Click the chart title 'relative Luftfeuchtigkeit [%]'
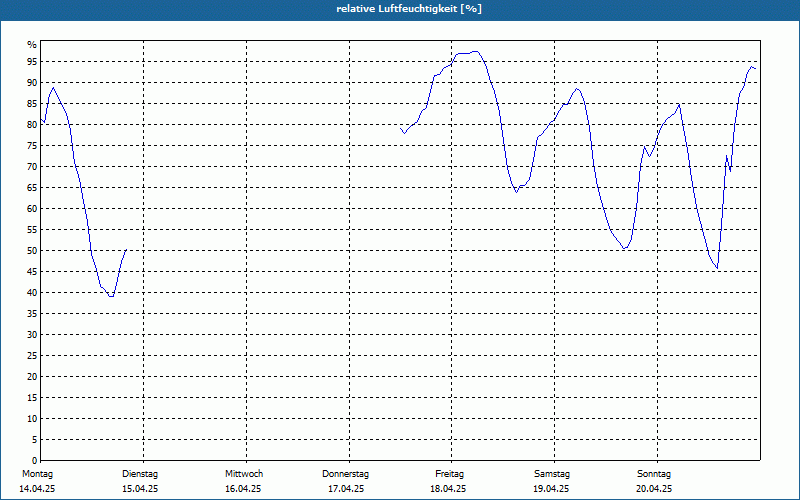Image resolution: width=800 pixels, height=500 pixels. pyautogui.click(x=409, y=9)
